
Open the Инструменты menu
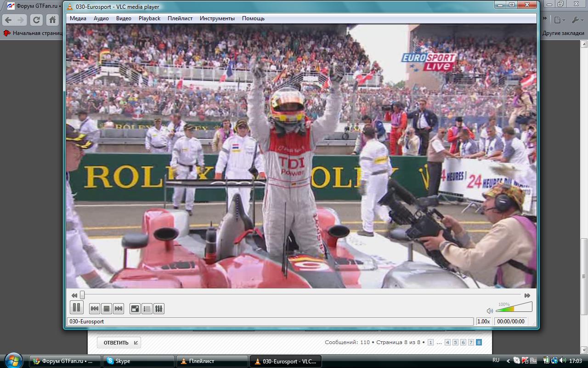(x=217, y=18)
